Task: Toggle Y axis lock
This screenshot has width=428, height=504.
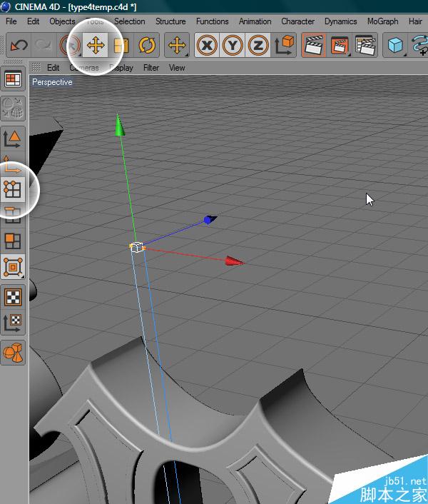Action: pyautogui.click(x=233, y=45)
